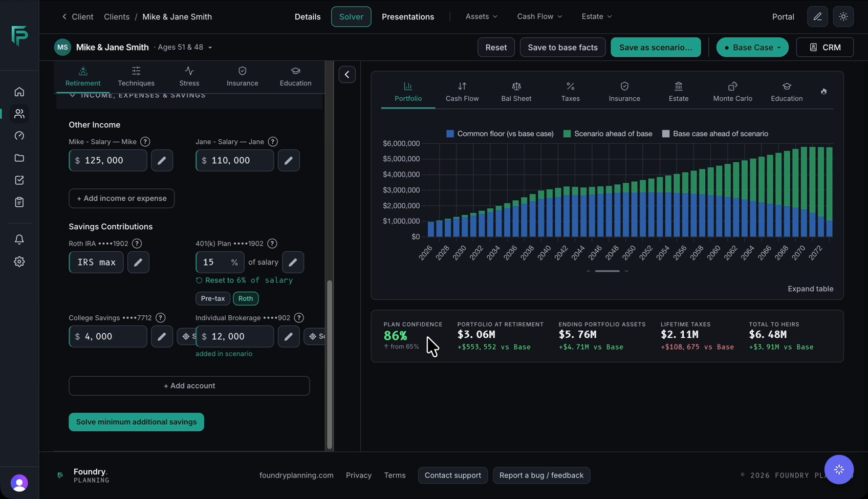This screenshot has height=499, width=868.
Task: Open the notifications bell in the sidebar
Action: 19,239
